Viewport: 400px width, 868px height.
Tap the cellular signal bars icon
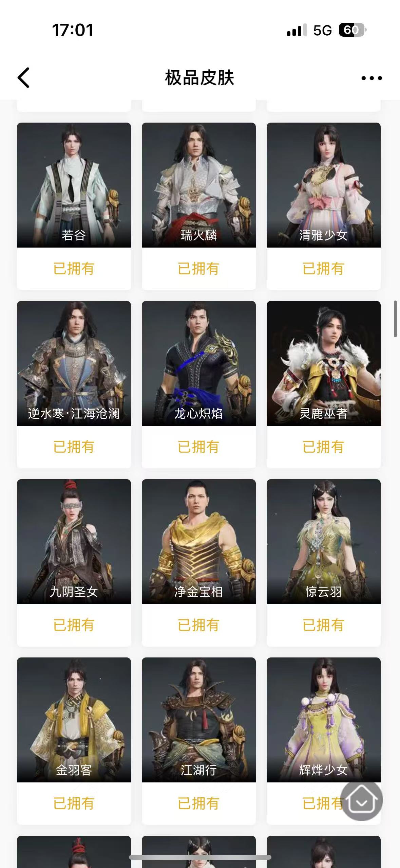297,30
